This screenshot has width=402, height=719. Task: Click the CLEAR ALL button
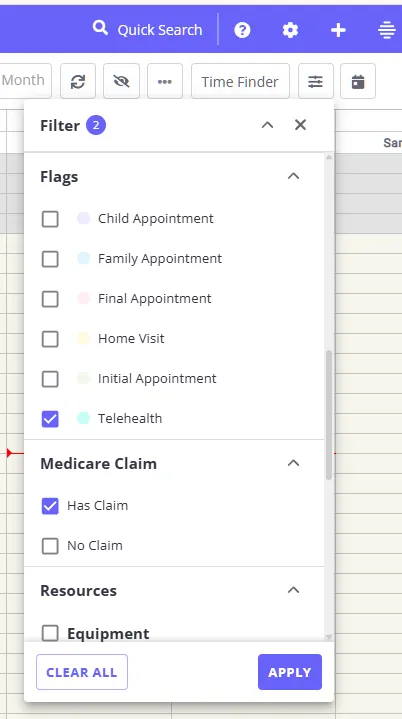(x=82, y=672)
